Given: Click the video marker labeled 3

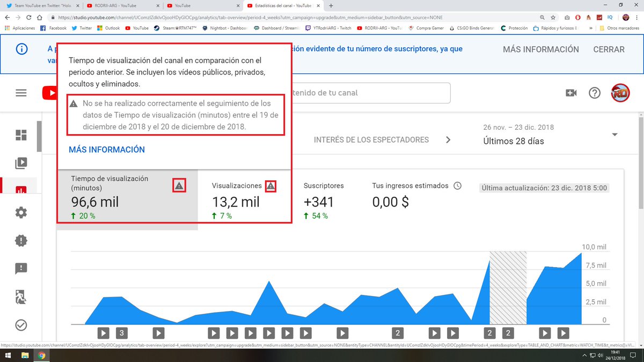Looking at the screenshot, I should pyautogui.click(x=122, y=333).
